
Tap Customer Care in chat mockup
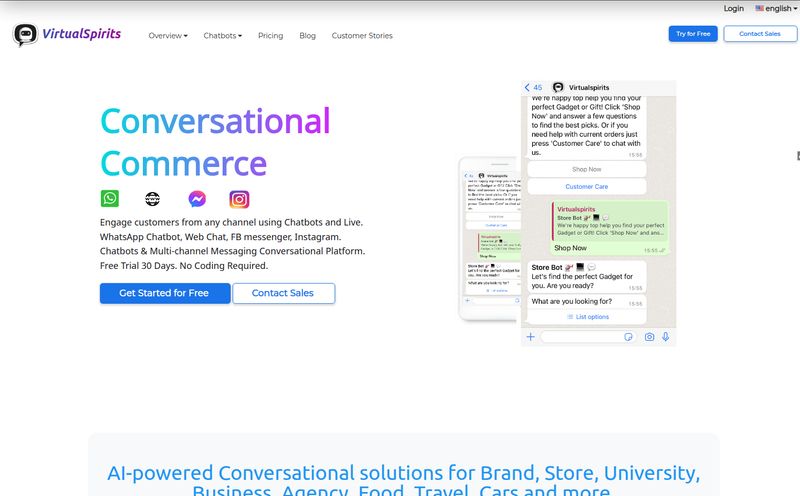586,187
